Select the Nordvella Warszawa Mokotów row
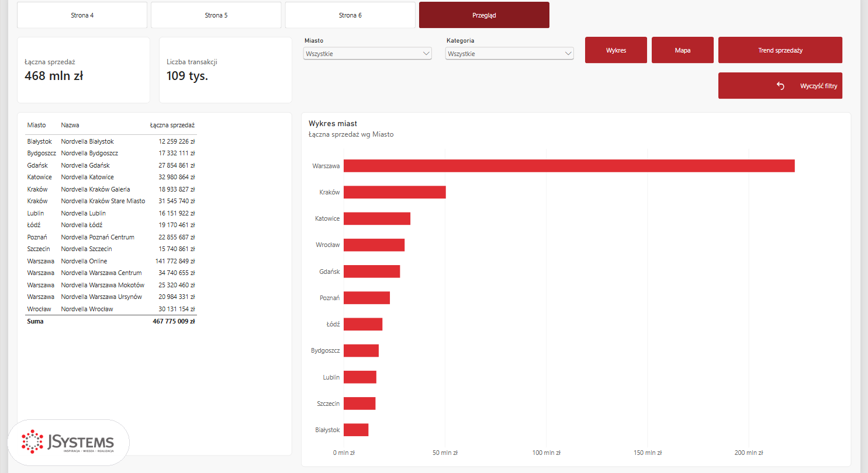 [x=111, y=285]
